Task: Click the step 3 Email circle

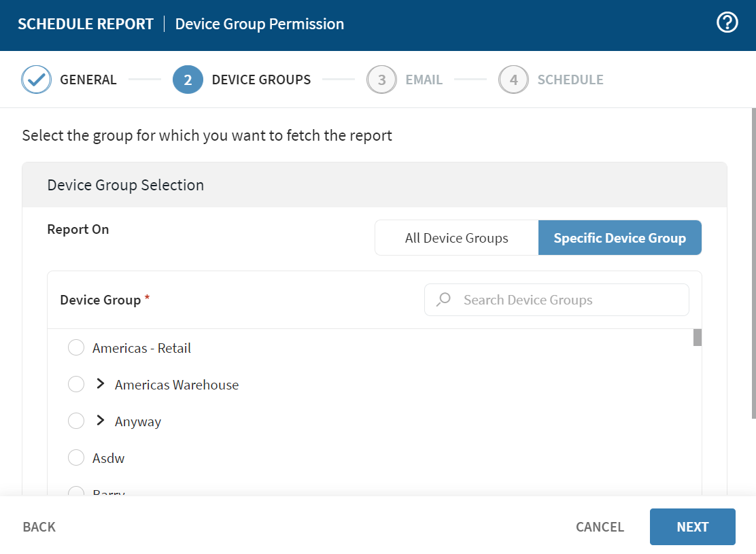Action: [x=381, y=80]
